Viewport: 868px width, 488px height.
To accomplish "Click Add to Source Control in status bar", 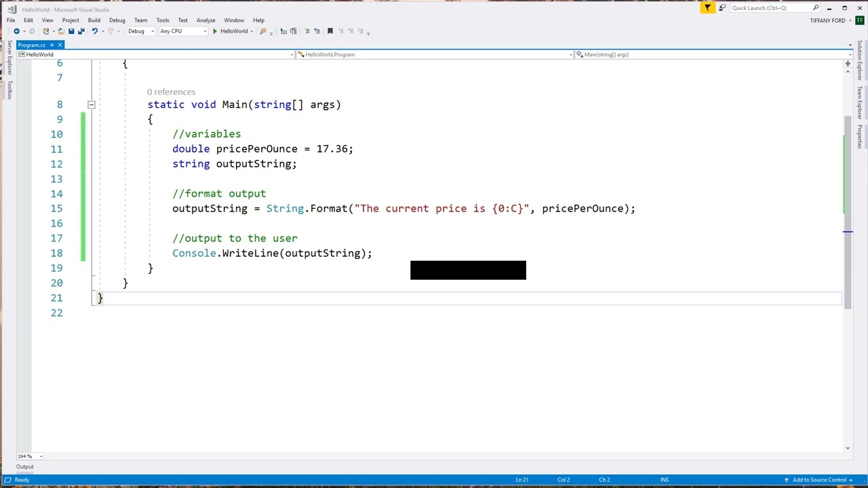I will point(818,480).
